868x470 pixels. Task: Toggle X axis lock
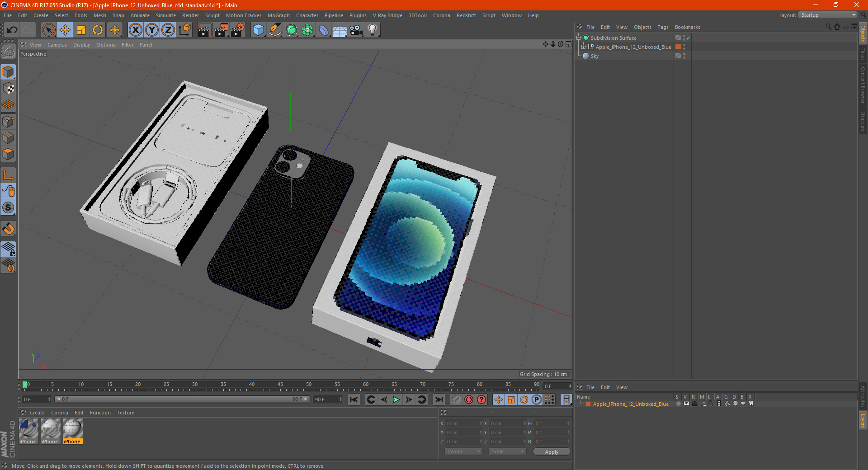click(135, 30)
